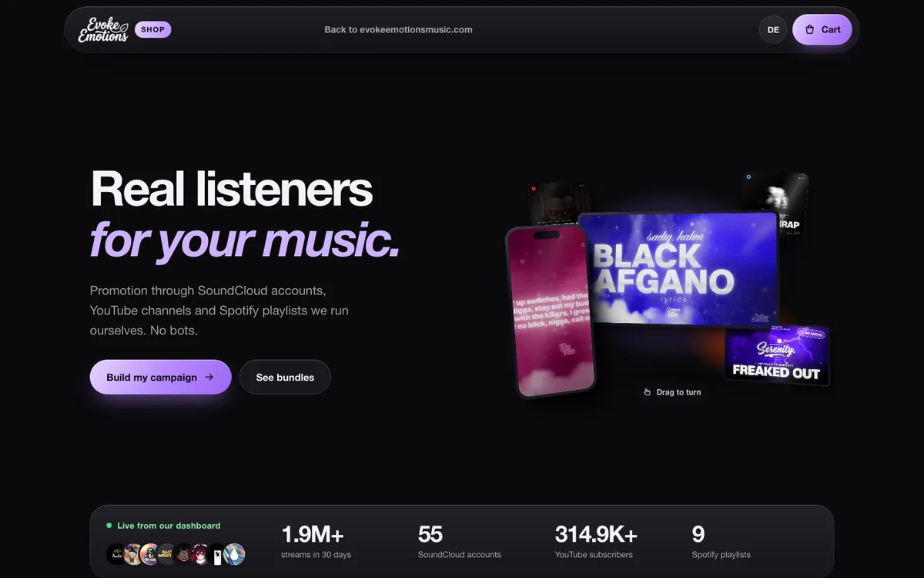Click the Drag to turn hint text
The height and width of the screenshot is (578, 924).
678,392
